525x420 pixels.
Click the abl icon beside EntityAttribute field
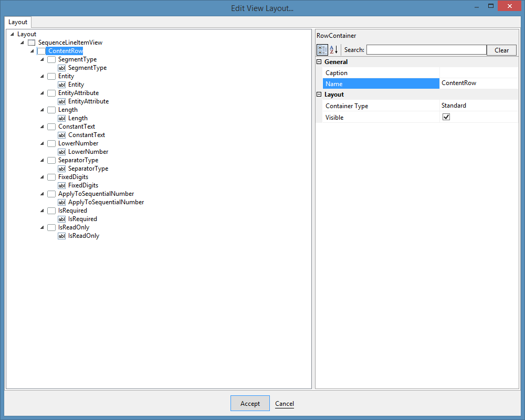61,101
